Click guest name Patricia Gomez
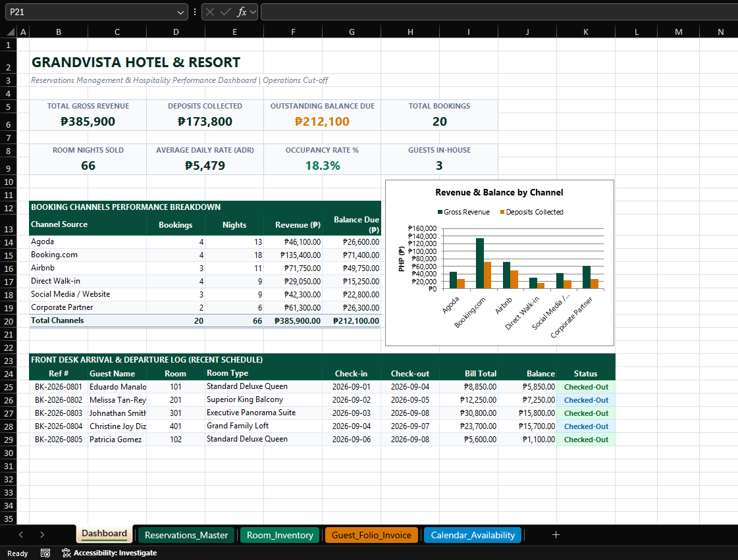Viewport: 738px width, 560px height. click(117, 440)
